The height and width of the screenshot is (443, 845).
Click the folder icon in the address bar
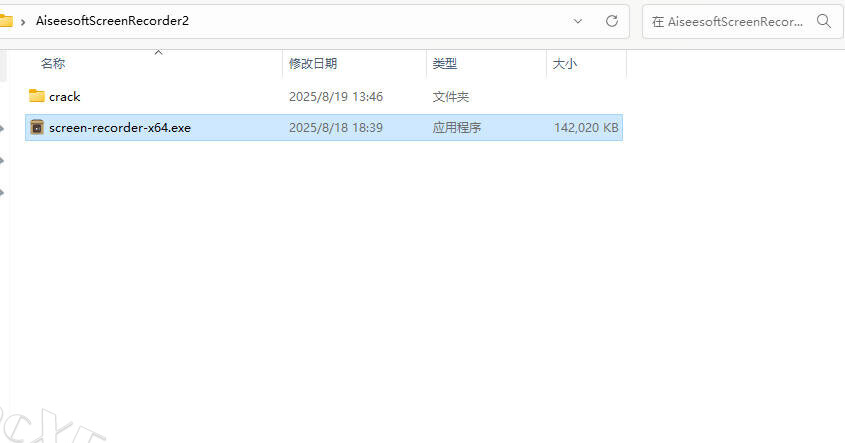(x=6, y=21)
